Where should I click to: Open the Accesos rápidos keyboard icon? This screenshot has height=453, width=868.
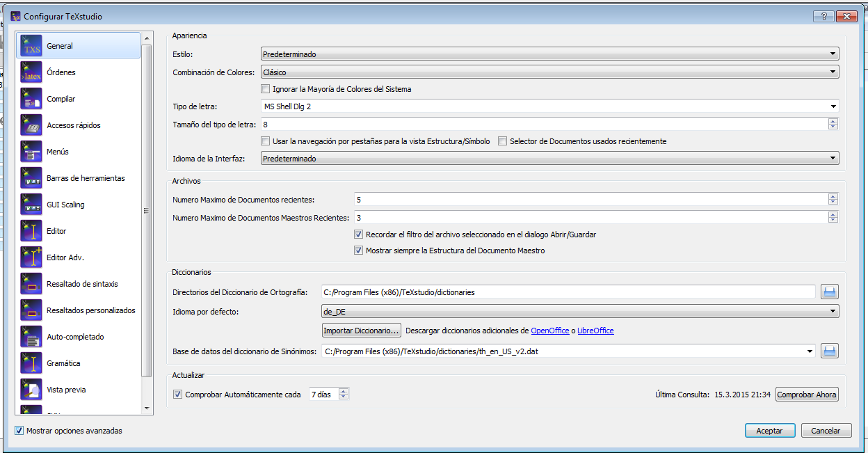tap(31, 125)
